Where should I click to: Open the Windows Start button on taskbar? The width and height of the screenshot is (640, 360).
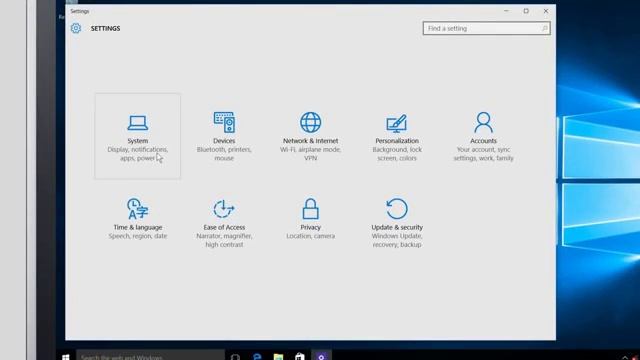click(66, 357)
